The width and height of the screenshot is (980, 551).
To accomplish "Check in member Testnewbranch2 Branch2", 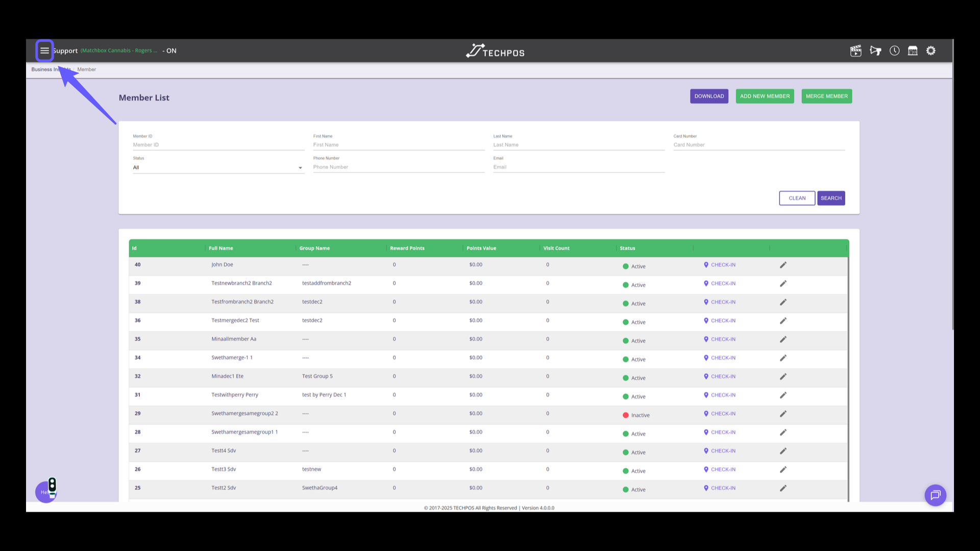I will 720,284.
